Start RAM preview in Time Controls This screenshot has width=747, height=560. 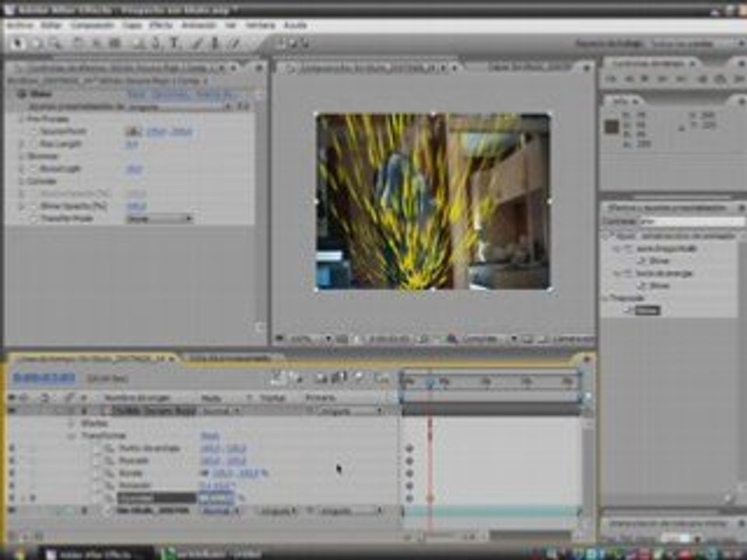tap(739, 79)
